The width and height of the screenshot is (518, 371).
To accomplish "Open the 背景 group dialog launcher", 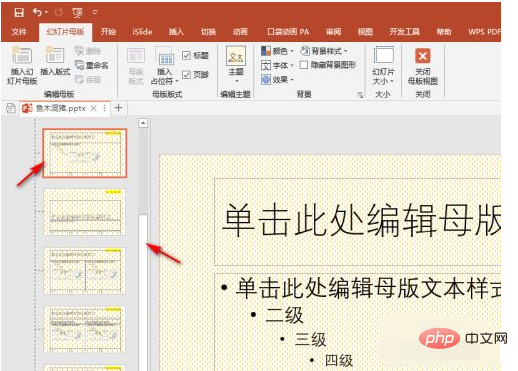I will point(360,95).
